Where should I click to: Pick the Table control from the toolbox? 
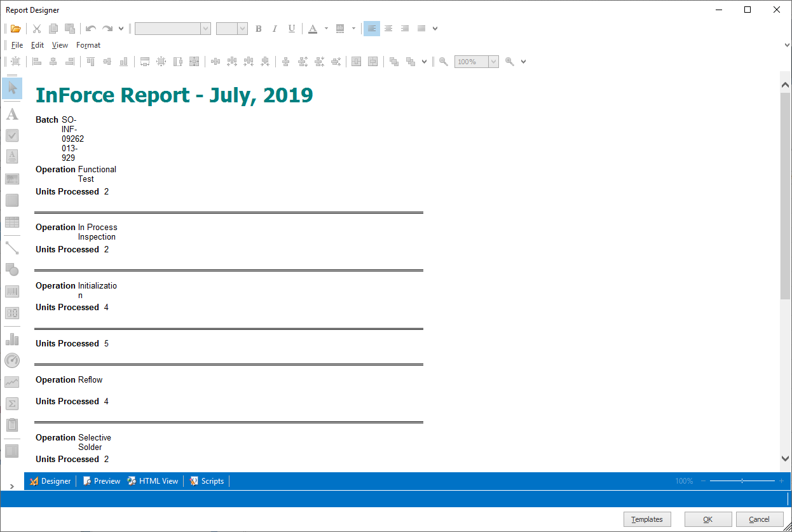(11, 222)
